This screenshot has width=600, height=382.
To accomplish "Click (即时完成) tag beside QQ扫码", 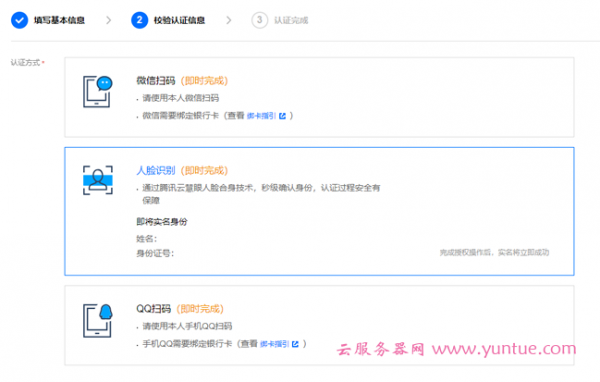I will pyautogui.click(x=200, y=309).
